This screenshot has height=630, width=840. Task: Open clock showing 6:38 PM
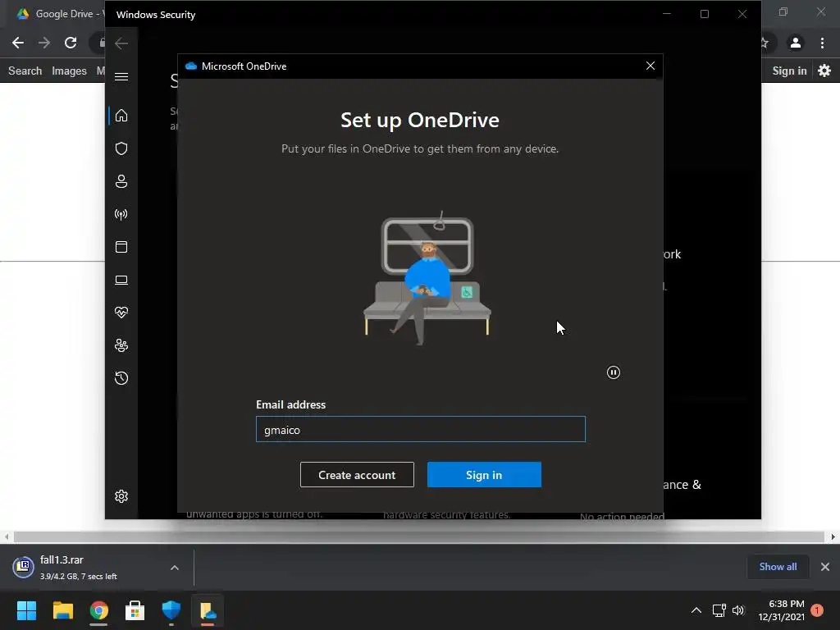point(782,610)
